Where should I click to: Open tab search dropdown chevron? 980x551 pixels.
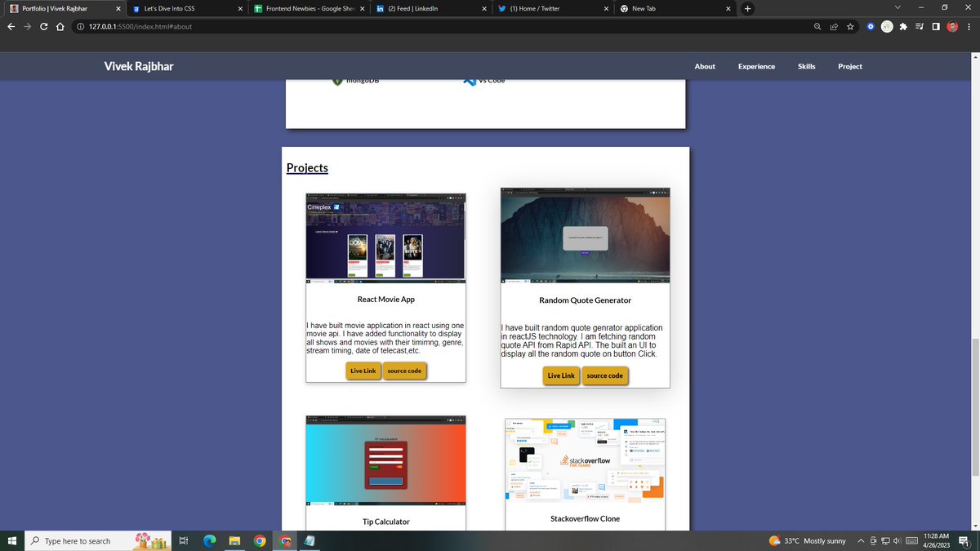coord(898,8)
